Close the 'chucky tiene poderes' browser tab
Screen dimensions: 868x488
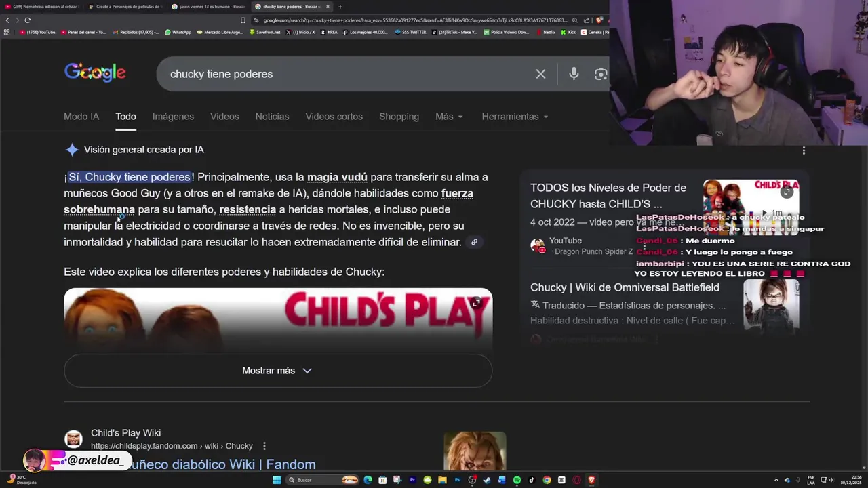[328, 7]
